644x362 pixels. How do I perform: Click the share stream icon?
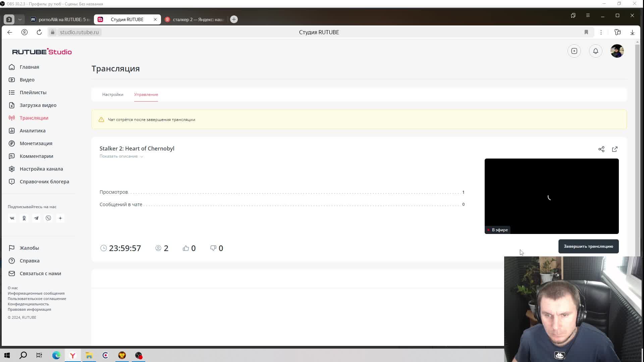tap(601, 149)
